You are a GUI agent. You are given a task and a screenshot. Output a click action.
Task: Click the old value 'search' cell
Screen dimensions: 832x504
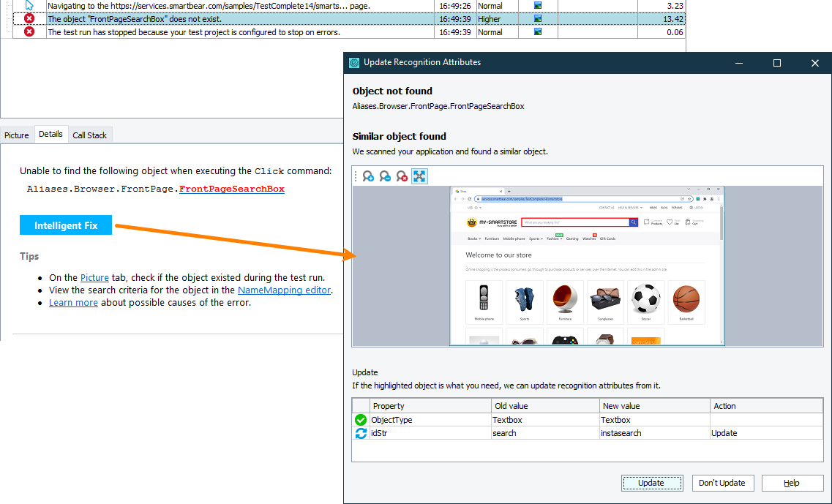[545, 433]
